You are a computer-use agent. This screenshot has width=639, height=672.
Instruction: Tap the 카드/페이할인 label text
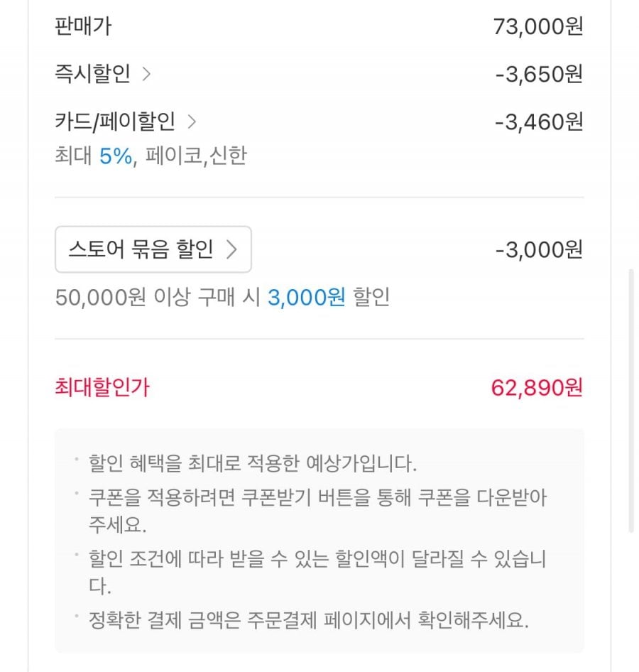[115, 122]
